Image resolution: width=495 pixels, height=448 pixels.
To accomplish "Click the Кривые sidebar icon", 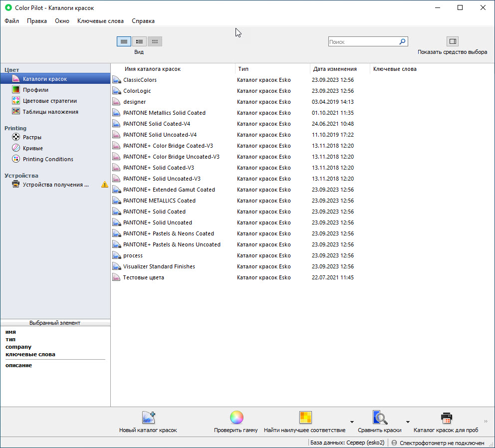I will point(16,148).
